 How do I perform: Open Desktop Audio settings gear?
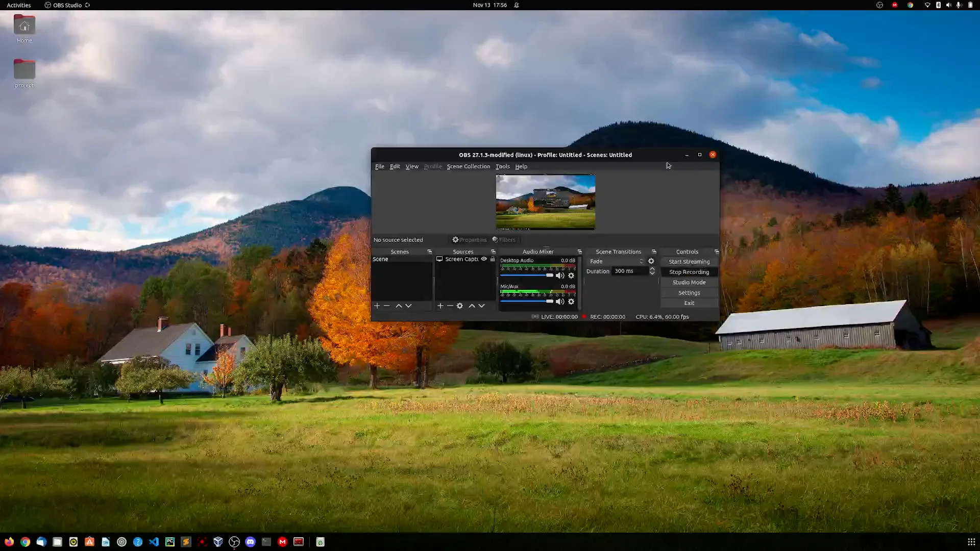[x=571, y=276]
